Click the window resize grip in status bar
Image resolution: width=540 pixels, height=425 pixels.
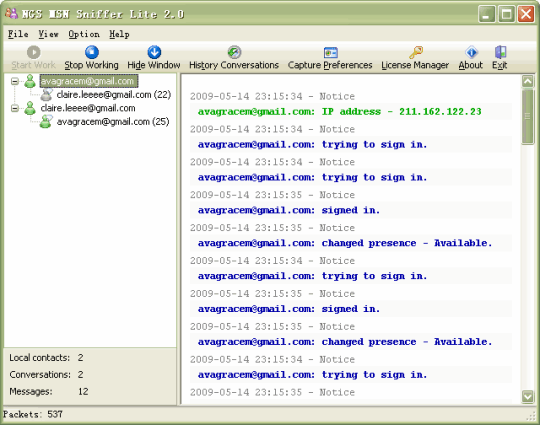(x=531, y=416)
